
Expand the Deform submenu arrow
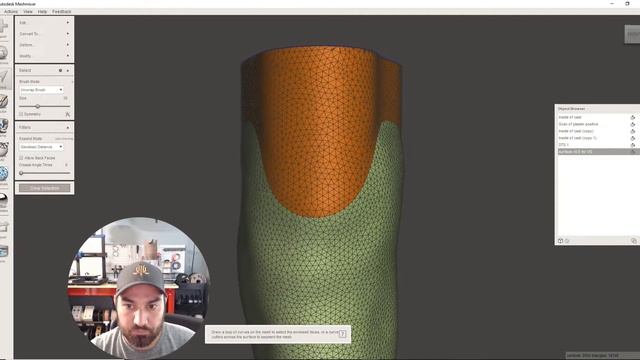coord(68,44)
